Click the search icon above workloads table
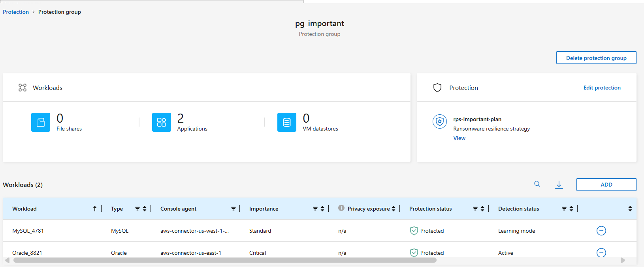Viewport: 644px width, 267px height. [x=537, y=184]
